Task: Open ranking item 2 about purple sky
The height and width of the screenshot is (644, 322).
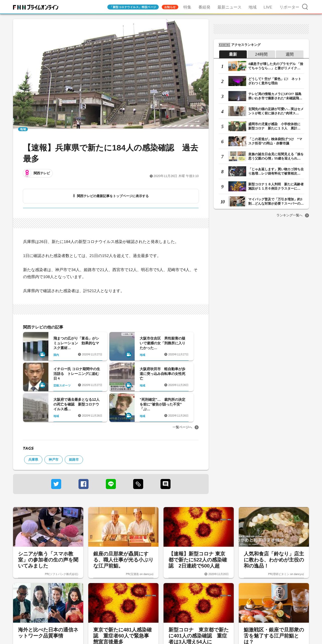Action: pos(261,81)
